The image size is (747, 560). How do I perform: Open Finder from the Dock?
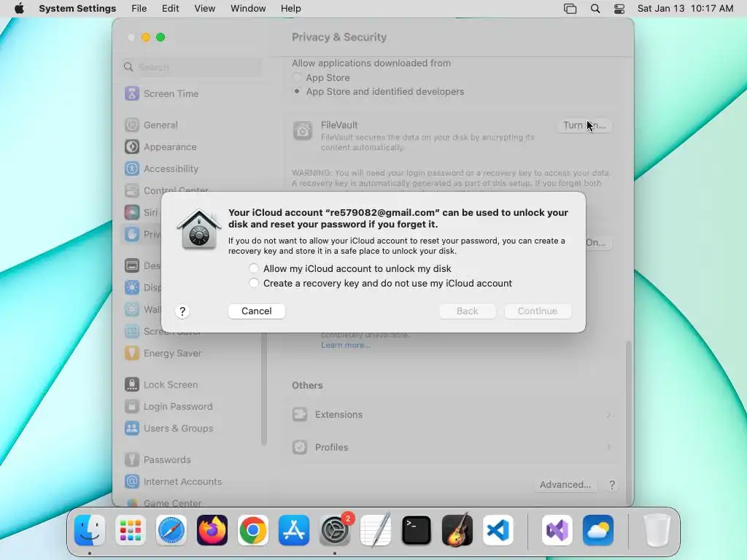tap(90, 530)
